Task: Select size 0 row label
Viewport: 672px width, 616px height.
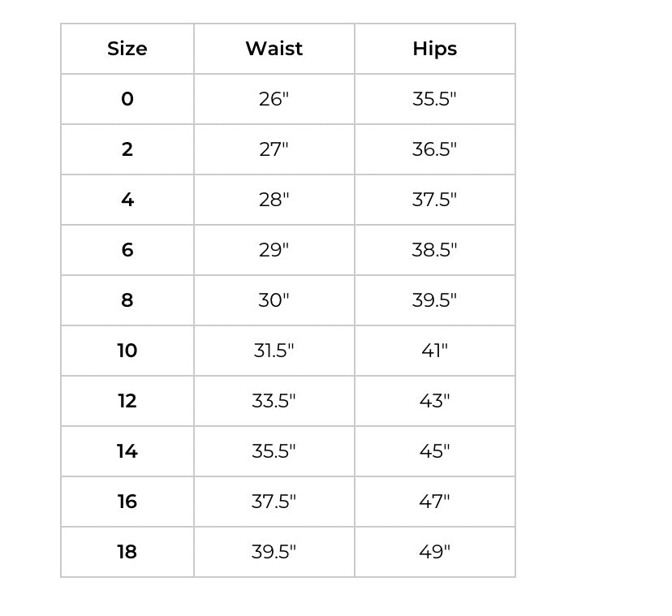Action: (x=127, y=99)
